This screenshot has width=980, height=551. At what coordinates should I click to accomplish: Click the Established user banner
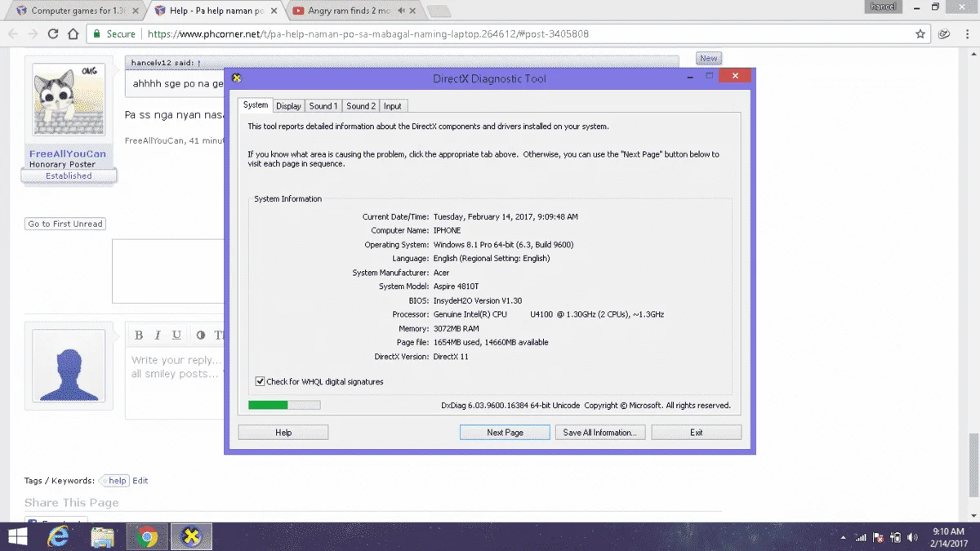(x=69, y=176)
